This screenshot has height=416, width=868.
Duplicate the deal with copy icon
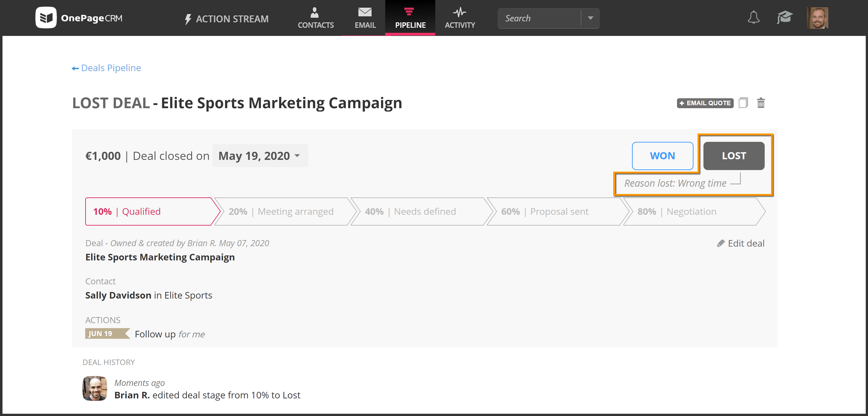click(x=743, y=103)
